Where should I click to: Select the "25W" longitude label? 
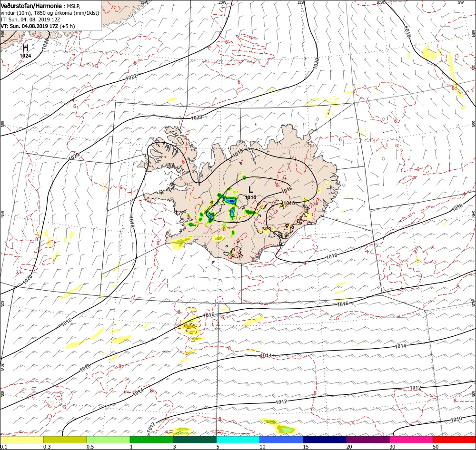145,2
